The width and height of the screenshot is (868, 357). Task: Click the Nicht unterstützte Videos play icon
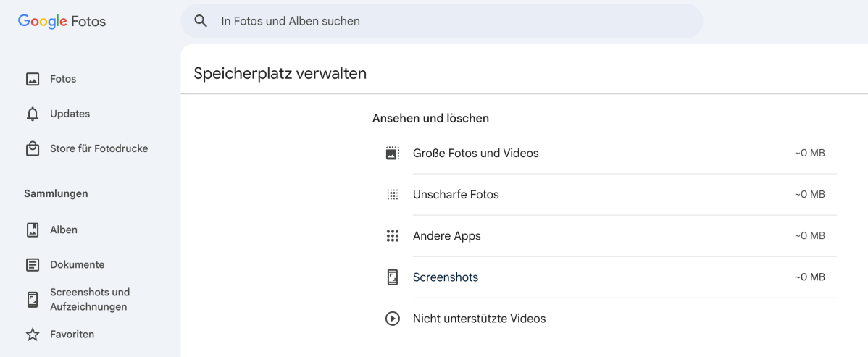tap(393, 319)
